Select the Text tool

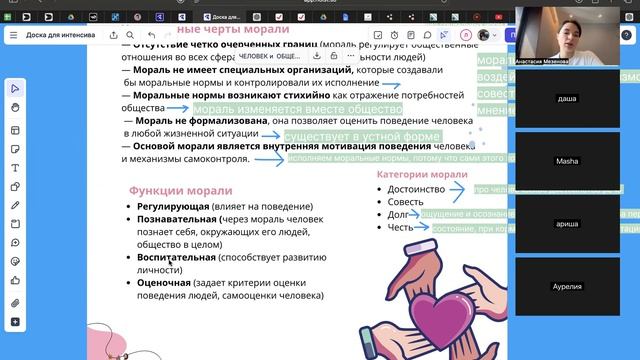point(15,168)
